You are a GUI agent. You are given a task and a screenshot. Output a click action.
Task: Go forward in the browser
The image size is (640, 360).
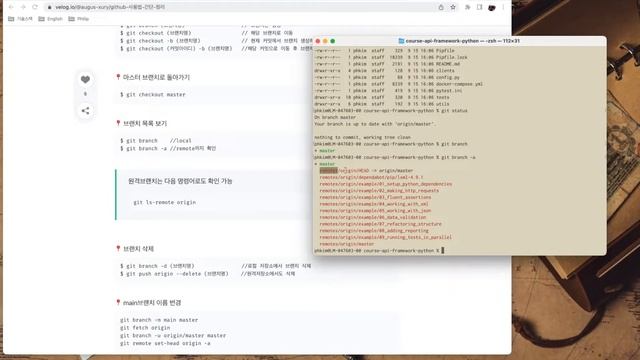click(x=23, y=7)
